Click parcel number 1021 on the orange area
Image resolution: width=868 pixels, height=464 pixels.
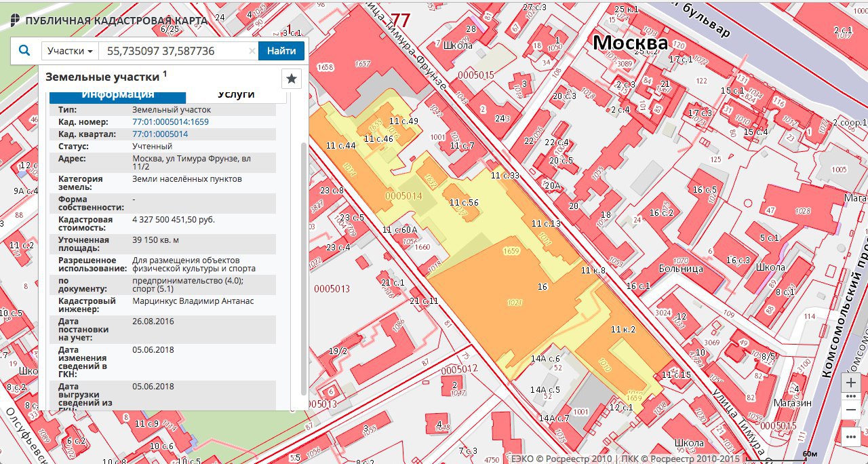(515, 302)
